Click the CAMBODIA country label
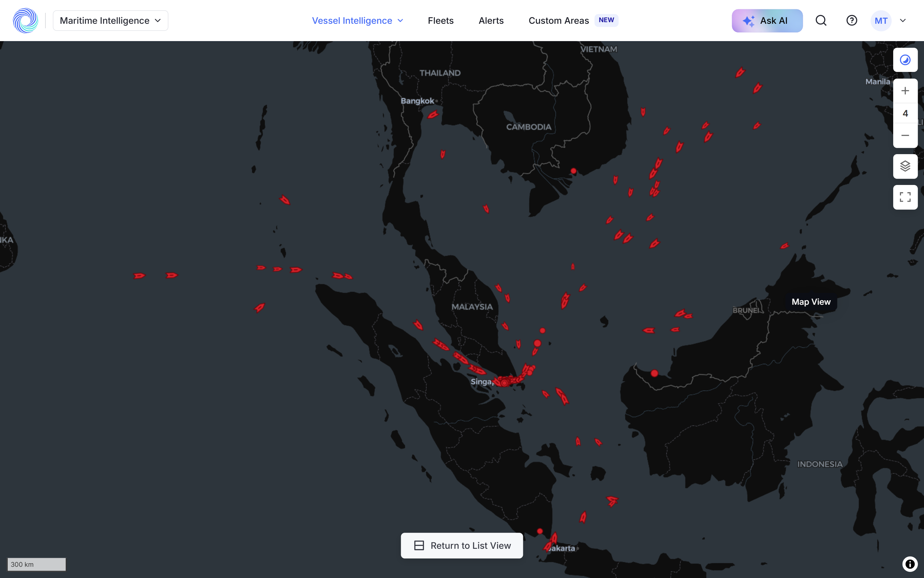924x578 pixels. point(528,127)
